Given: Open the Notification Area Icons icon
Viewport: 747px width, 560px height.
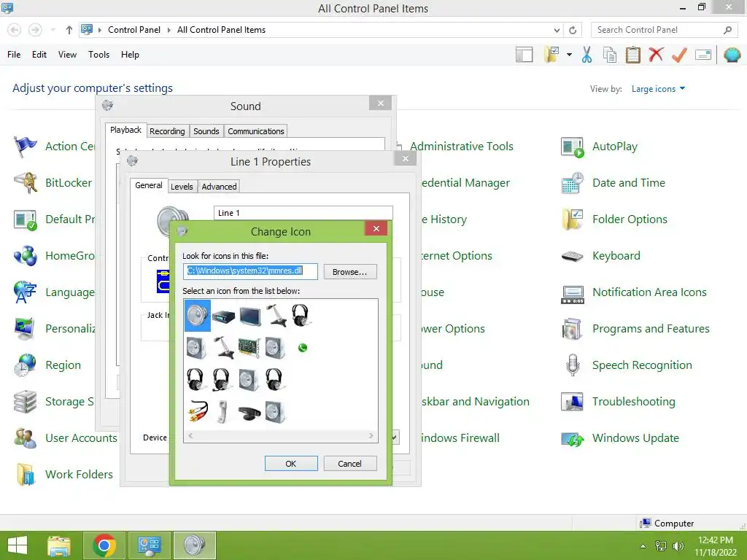Looking at the screenshot, I should coord(572,295).
